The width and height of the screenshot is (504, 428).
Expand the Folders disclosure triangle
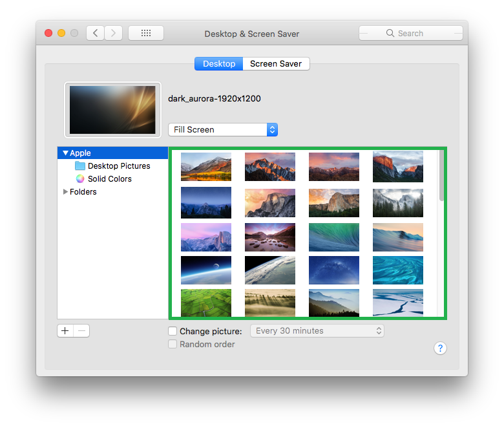coord(65,192)
